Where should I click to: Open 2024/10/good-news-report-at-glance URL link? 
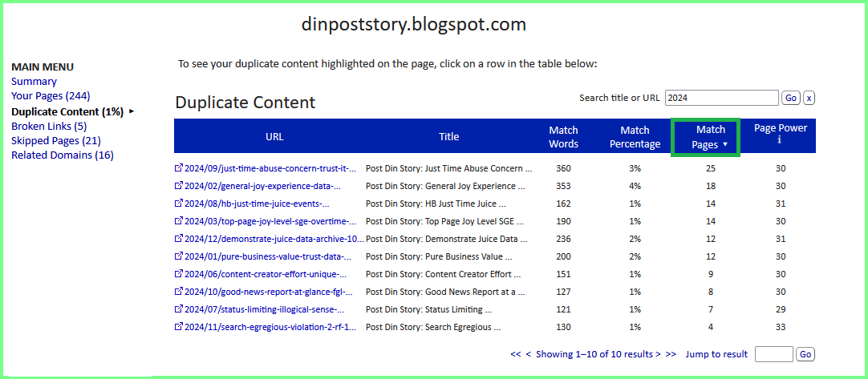tap(269, 292)
